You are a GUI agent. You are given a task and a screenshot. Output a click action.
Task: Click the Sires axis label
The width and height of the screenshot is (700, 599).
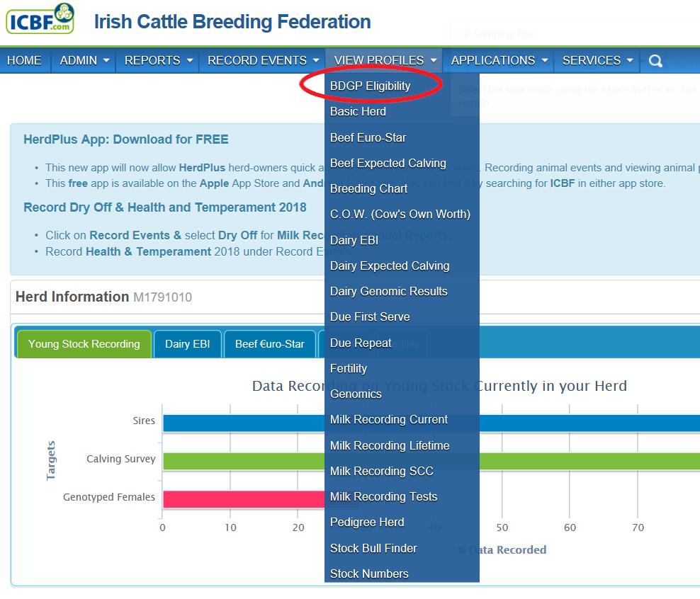(x=144, y=421)
